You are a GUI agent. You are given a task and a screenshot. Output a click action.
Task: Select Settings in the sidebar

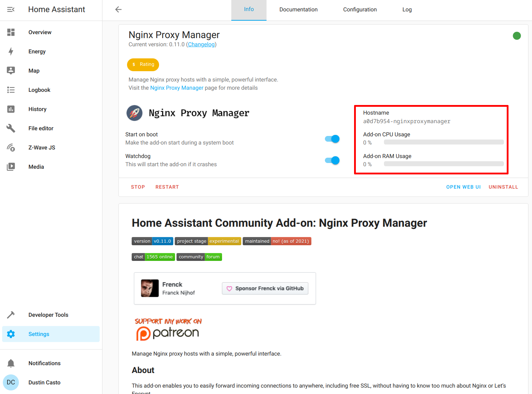pos(51,334)
